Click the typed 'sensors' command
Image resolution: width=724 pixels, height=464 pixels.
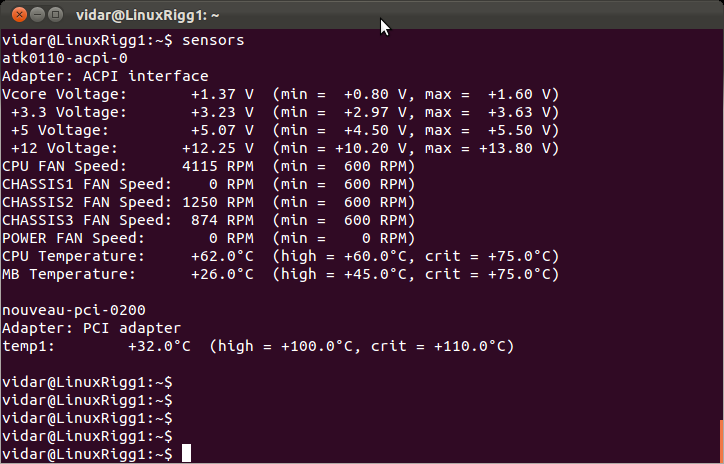click(213, 40)
